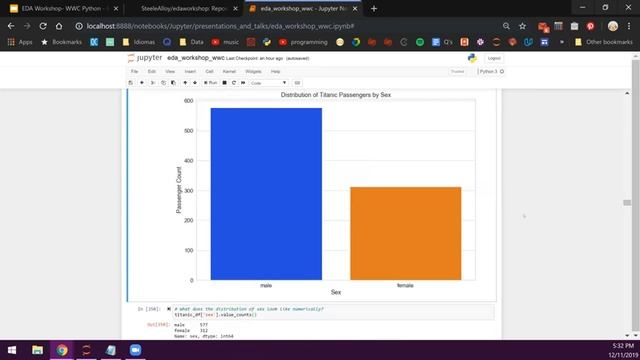The image size is (640, 360).
Task: Open the Help menu in Jupyter
Action: pyautogui.click(x=276, y=71)
